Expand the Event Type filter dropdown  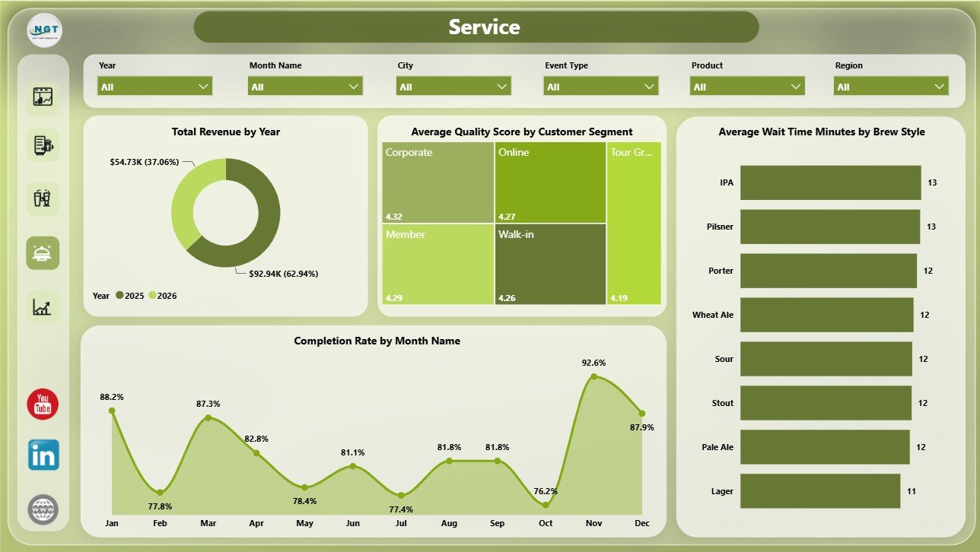click(601, 87)
